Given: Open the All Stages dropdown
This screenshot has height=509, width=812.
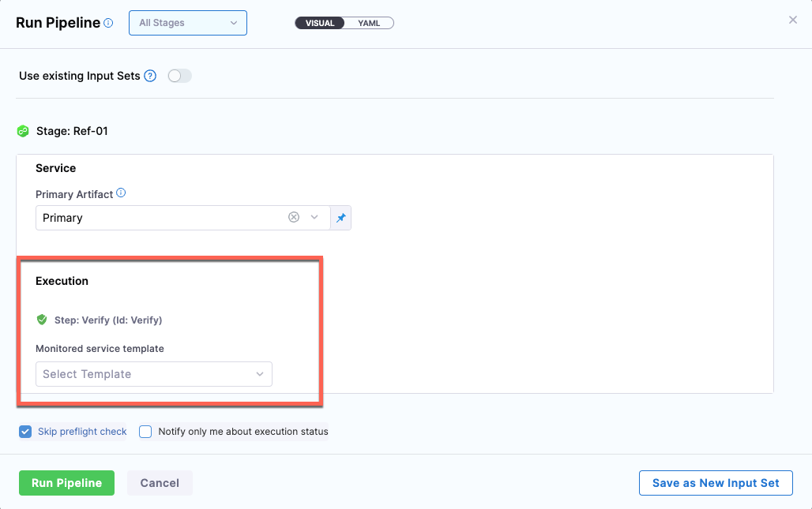Looking at the screenshot, I should click(188, 23).
